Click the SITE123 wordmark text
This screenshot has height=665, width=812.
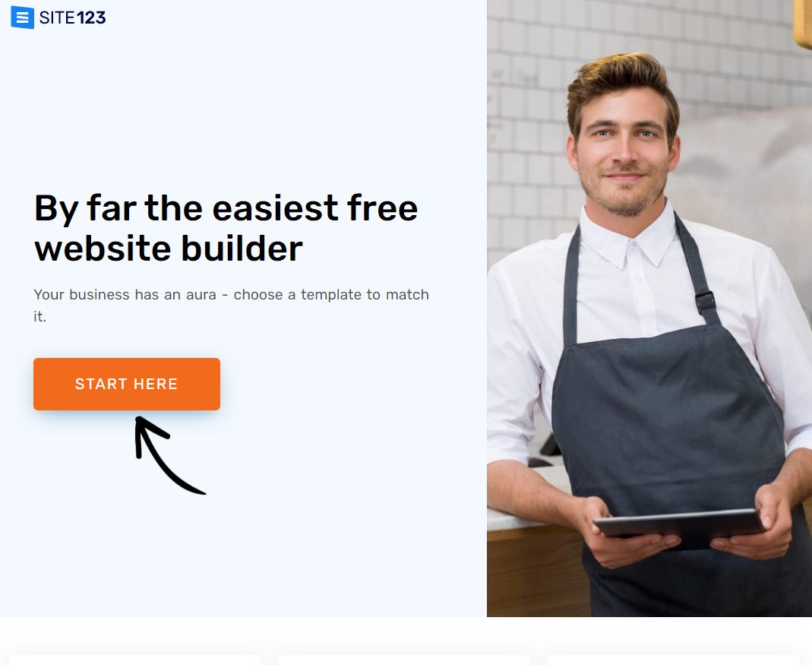pos(72,17)
